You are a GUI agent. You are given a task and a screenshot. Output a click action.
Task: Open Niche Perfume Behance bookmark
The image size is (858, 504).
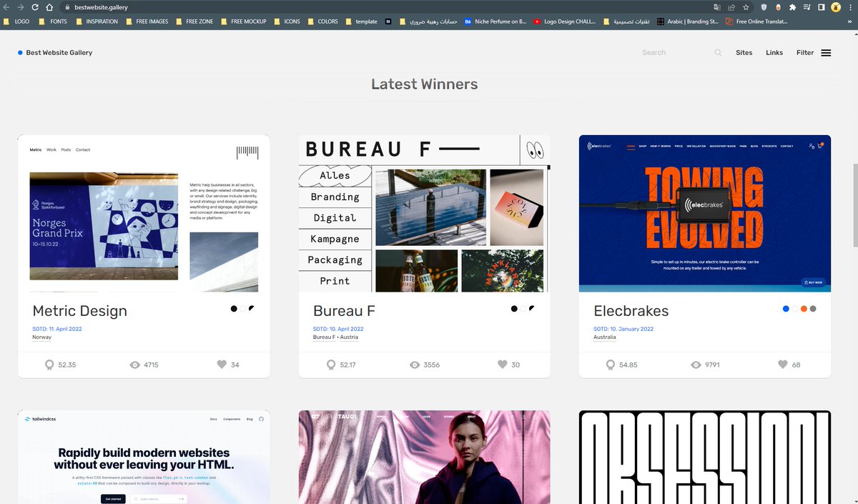coord(495,21)
